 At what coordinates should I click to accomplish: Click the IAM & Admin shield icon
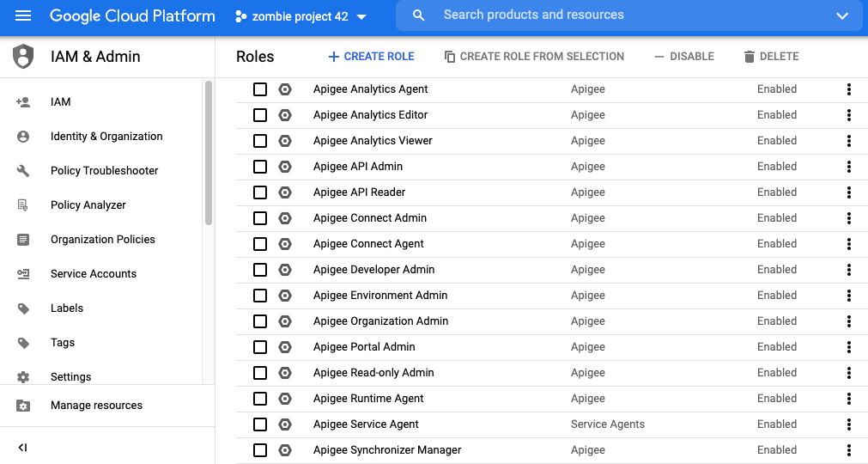23,57
